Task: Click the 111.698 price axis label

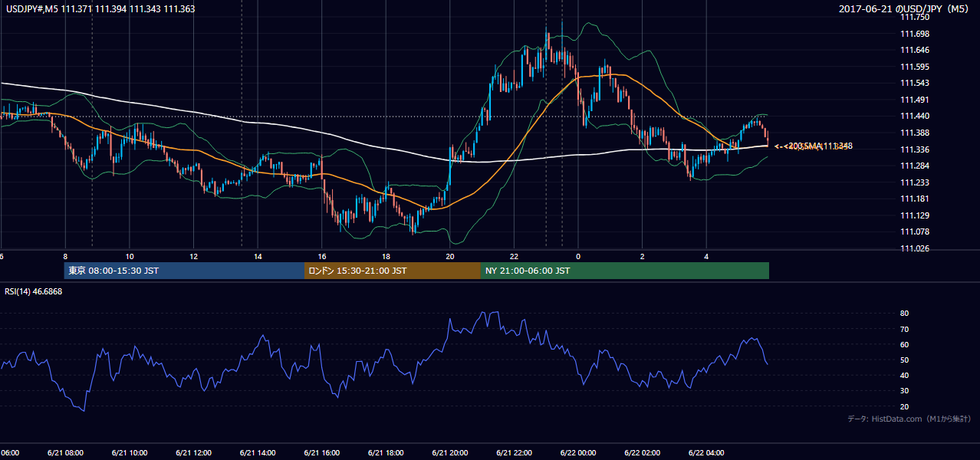Action: pos(914,34)
